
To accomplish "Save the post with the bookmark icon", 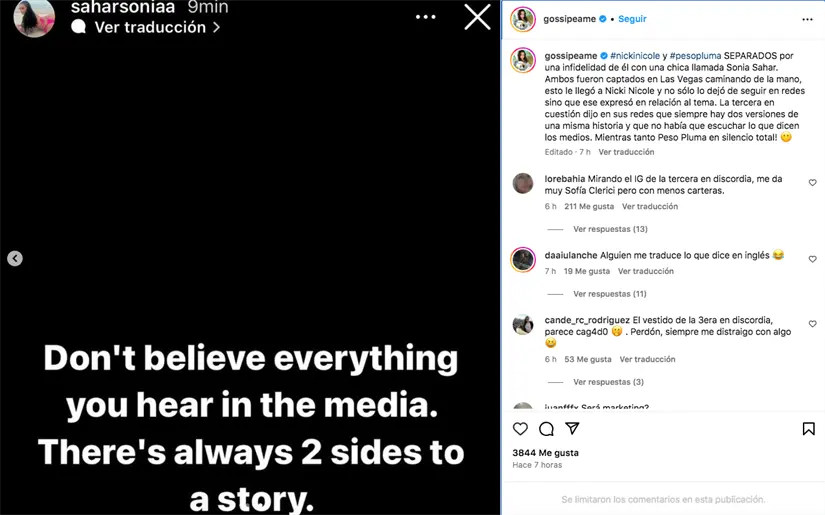I will (808, 429).
